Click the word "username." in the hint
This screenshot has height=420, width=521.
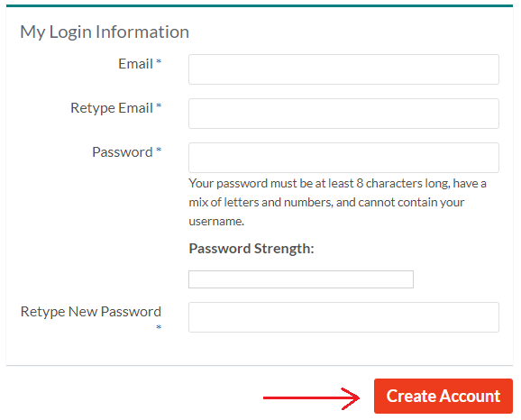point(216,222)
